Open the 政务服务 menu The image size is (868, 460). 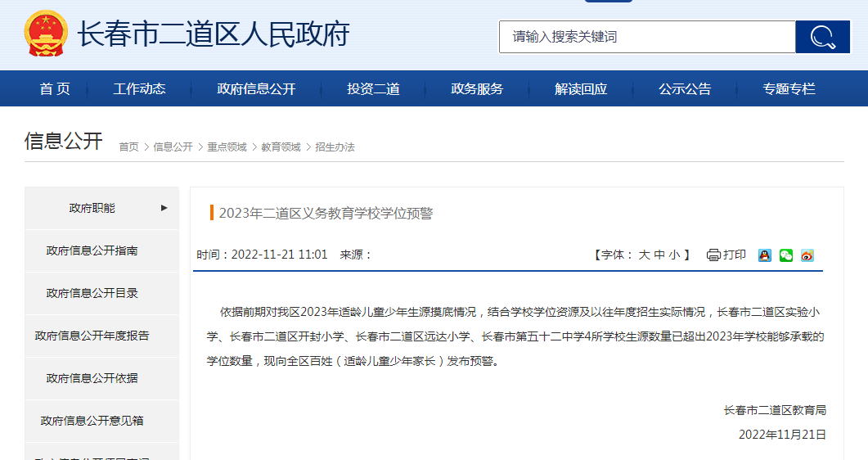coord(477,88)
